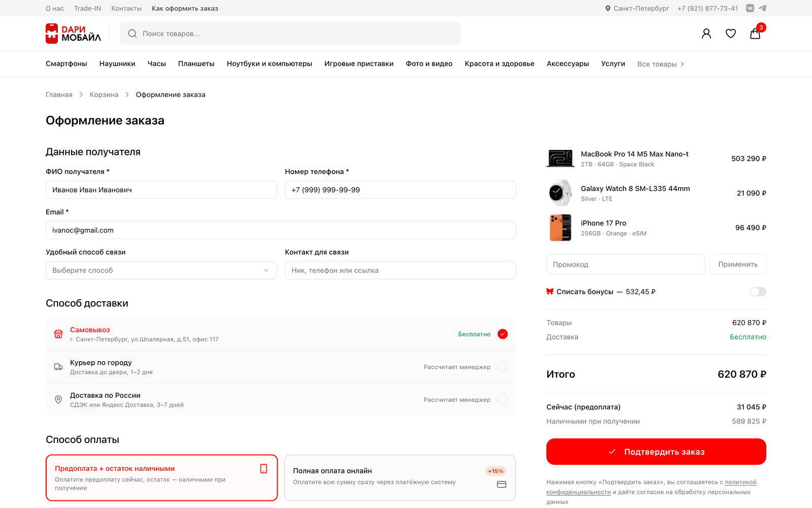Open the iPhone 17 Pro product thumbnail
This screenshot has width=812, height=508.
point(560,228)
